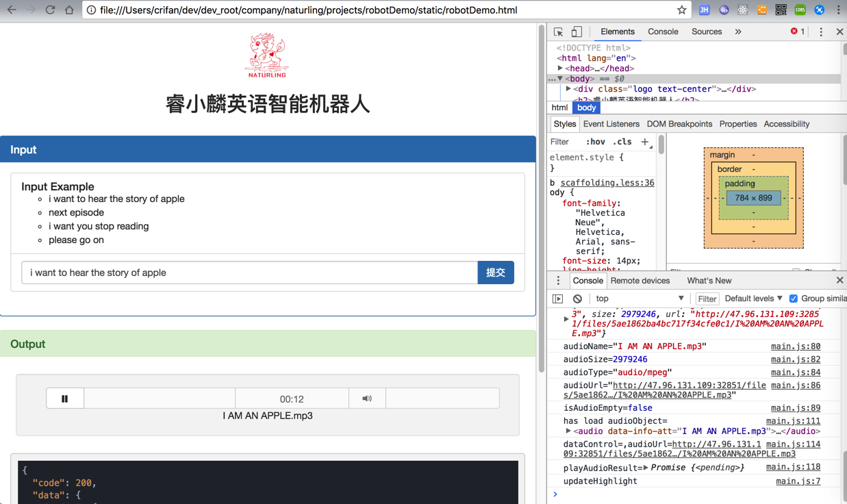Switch to Sources tab in DevTools
The height and width of the screenshot is (504, 847).
[x=707, y=32]
